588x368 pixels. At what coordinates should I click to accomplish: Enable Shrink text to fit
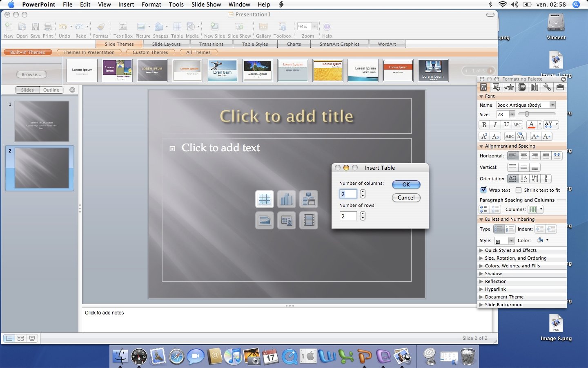pos(519,190)
